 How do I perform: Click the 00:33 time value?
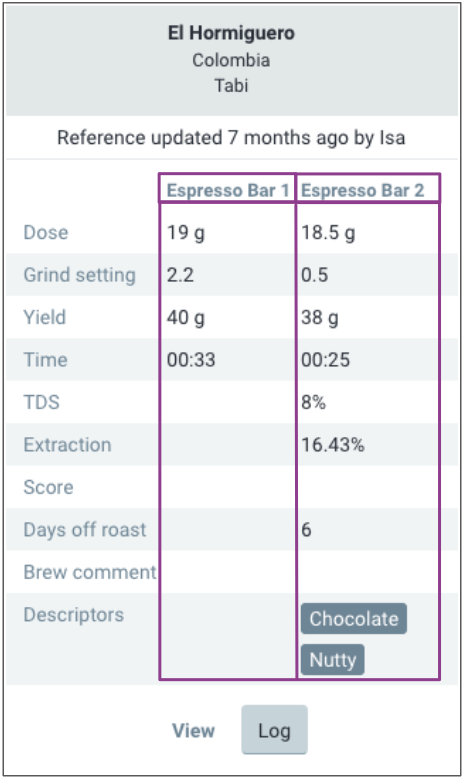point(191,360)
